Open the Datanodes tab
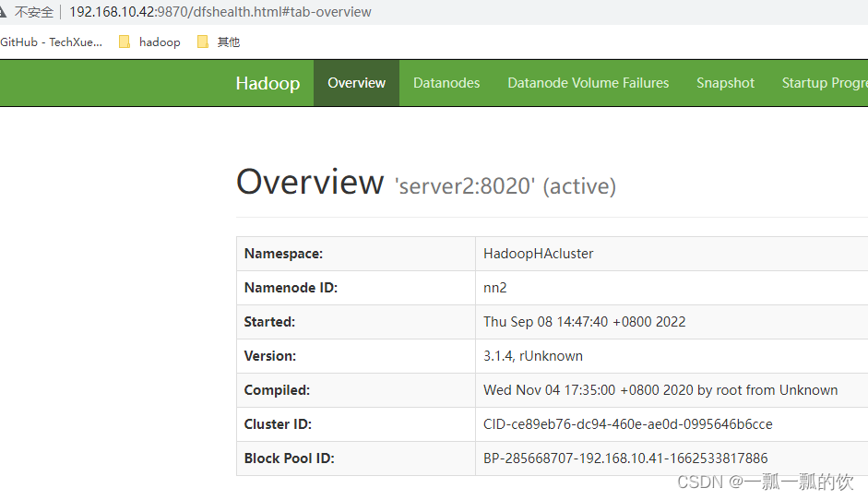868x500 pixels. coord(446,83)
